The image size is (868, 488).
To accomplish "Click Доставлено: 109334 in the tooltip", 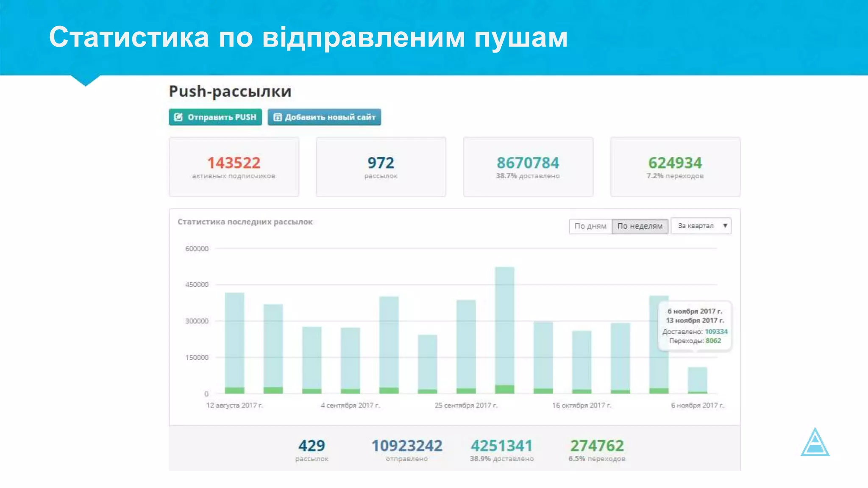I will click(695, 332).
